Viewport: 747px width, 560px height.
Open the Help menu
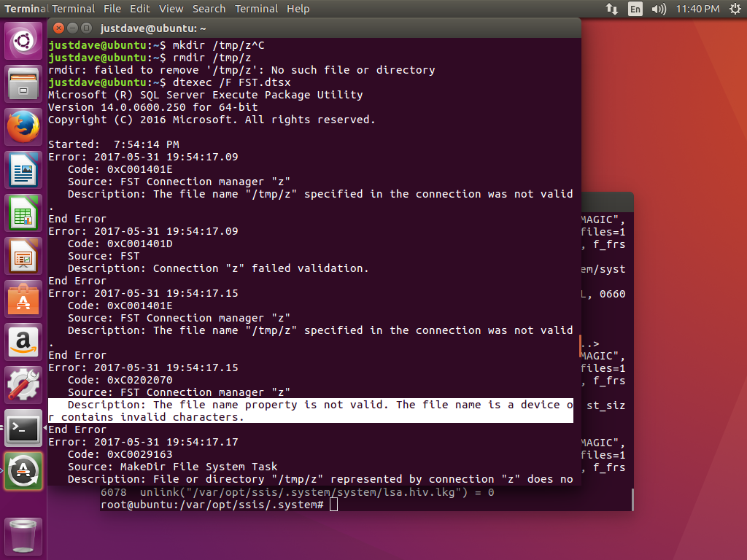(298, 9)
